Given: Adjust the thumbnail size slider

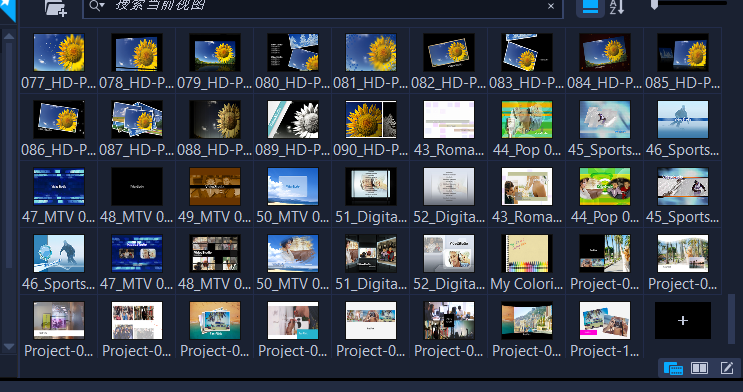Looking at the screenshot, I should point(654,4).
